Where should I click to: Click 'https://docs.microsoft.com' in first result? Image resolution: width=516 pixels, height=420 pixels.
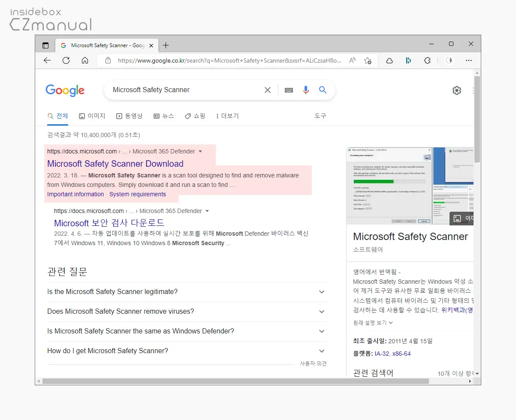[x=82, y=151]
